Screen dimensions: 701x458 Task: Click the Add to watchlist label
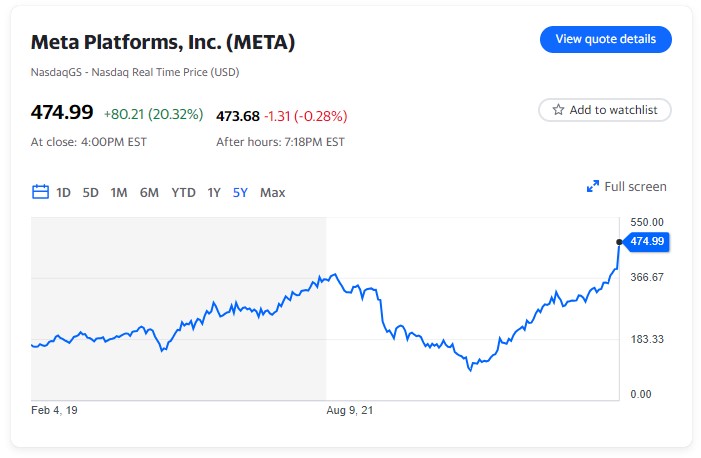(x=613, y=110)
